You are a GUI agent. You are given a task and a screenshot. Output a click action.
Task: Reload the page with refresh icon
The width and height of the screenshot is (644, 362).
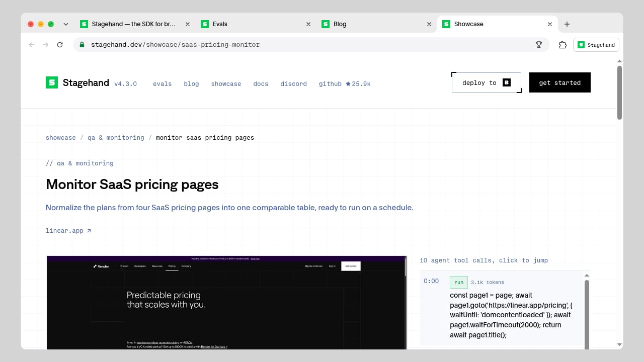click(60, 45)
